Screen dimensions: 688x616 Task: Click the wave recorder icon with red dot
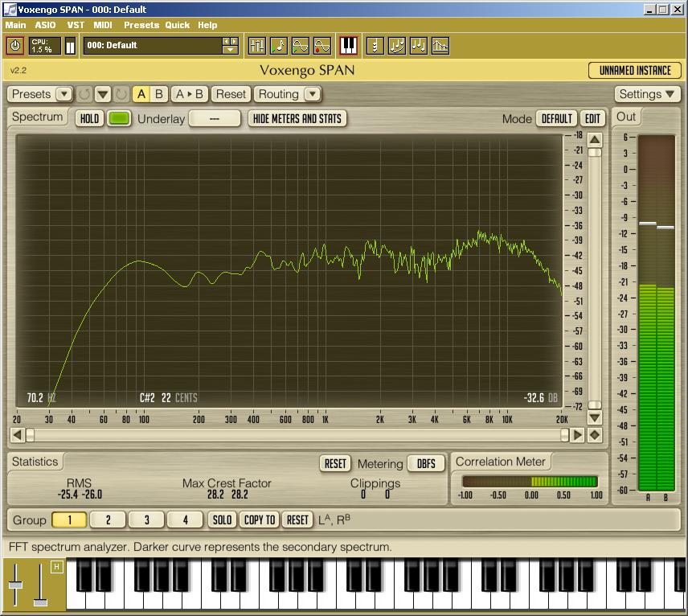point(322,46)
